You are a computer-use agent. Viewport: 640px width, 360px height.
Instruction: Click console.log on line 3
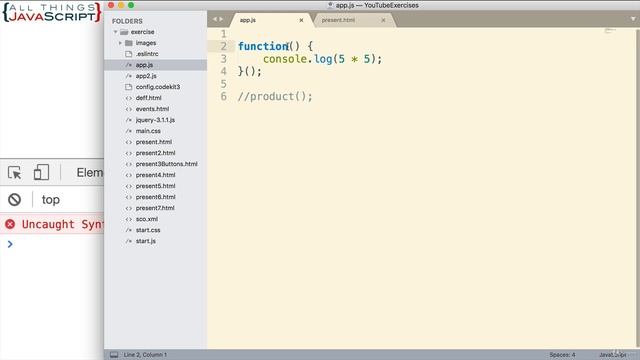click(x=298, y=59)
